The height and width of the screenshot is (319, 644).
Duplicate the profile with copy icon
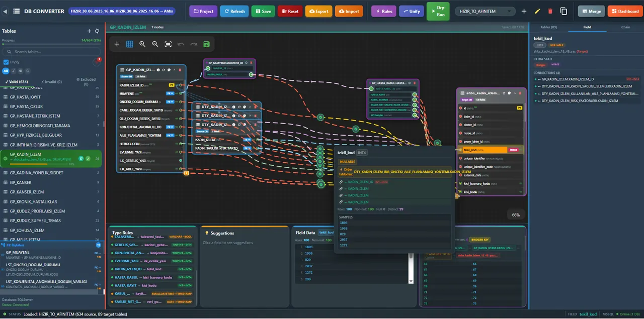pyautogui.click(x=563, y=11)
